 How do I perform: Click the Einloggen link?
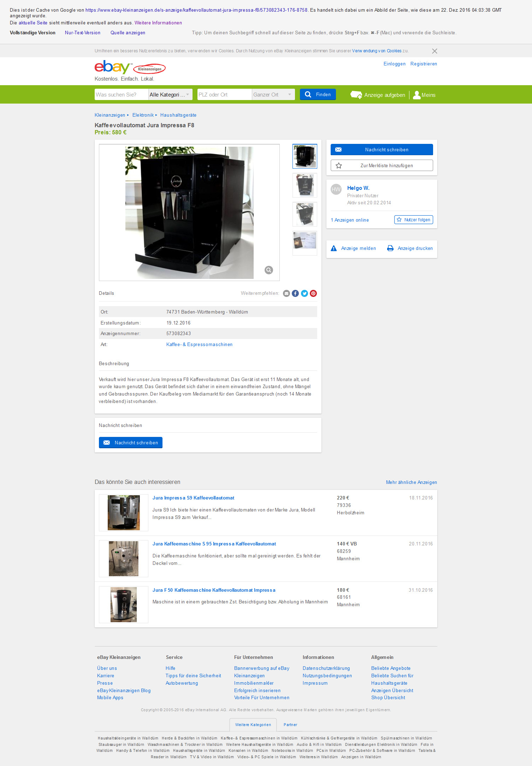(x=395, y=64)
